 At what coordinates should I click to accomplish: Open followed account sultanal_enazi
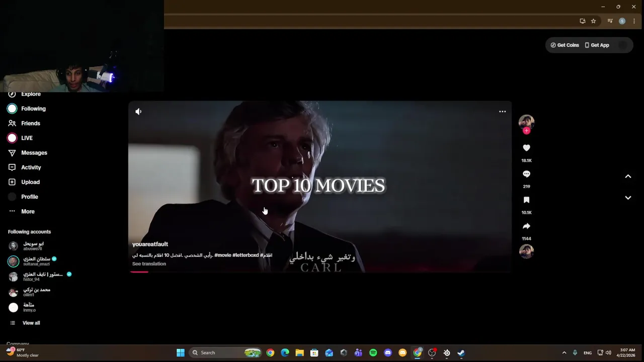click(x=33, y=261)
